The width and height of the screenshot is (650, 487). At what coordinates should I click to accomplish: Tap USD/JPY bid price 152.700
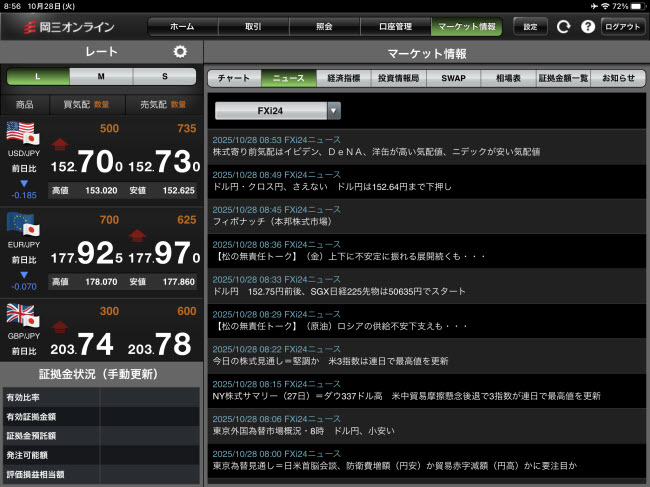coord(87,162)
